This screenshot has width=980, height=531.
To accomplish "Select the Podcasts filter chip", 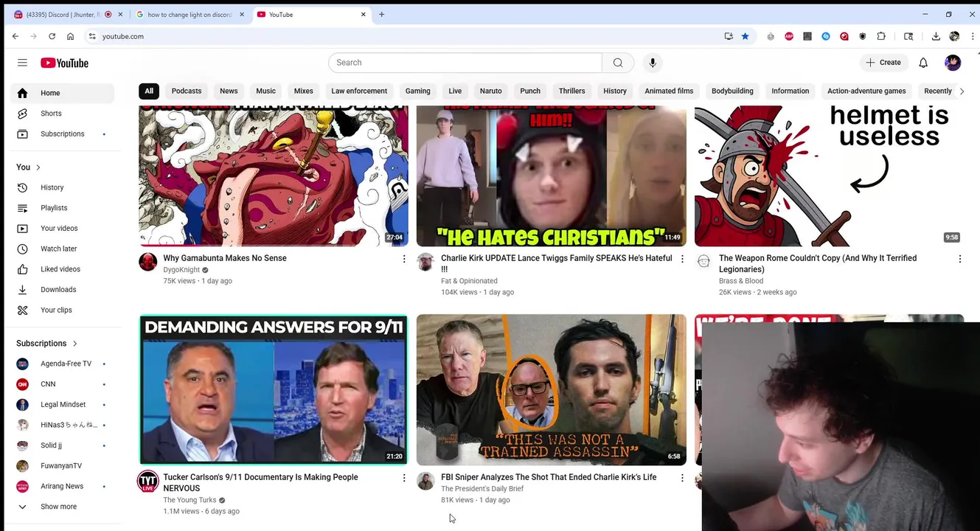I will tap(187, 91).
